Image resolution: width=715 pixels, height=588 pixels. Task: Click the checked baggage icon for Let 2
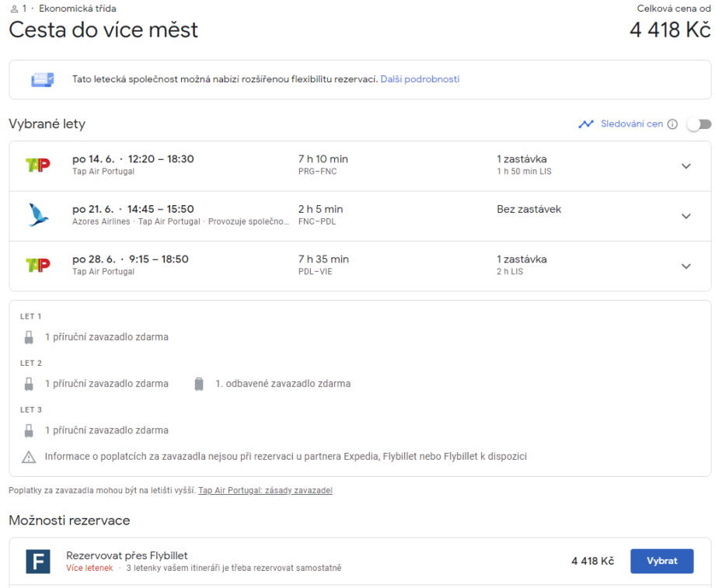pyautogui.click(x=199, y=384)
